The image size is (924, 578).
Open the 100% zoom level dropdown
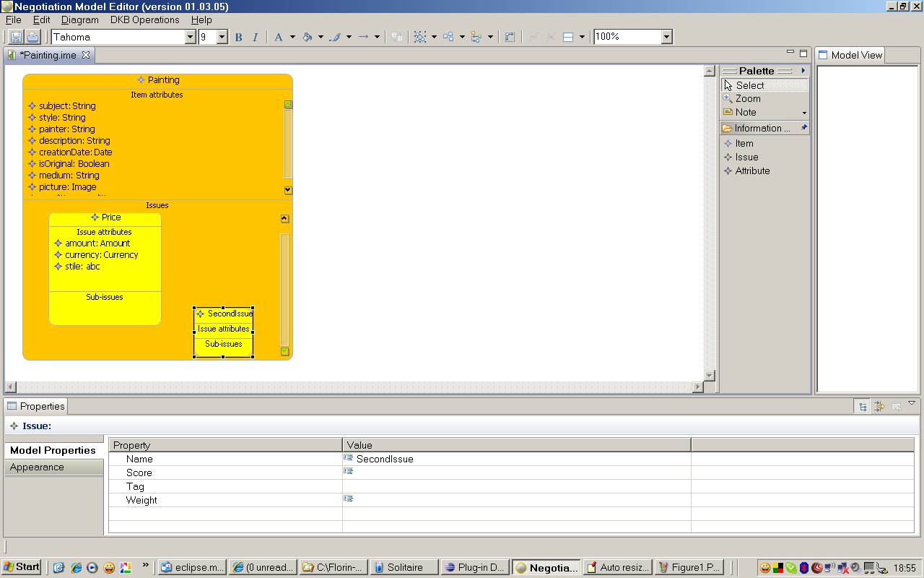[x=666, y=37]
